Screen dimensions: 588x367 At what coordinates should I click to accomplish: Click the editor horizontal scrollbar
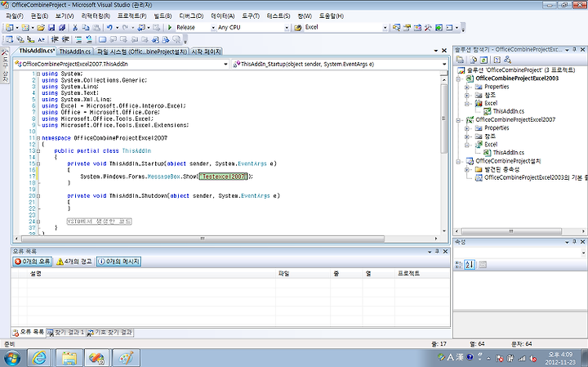click(203, 239)
